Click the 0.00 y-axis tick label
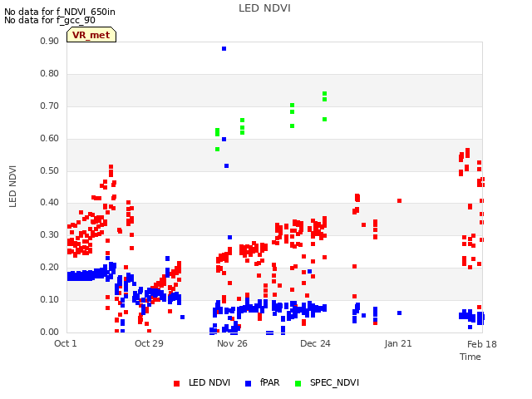This screenshot has width=532, height=399. (x=50, y=332)
